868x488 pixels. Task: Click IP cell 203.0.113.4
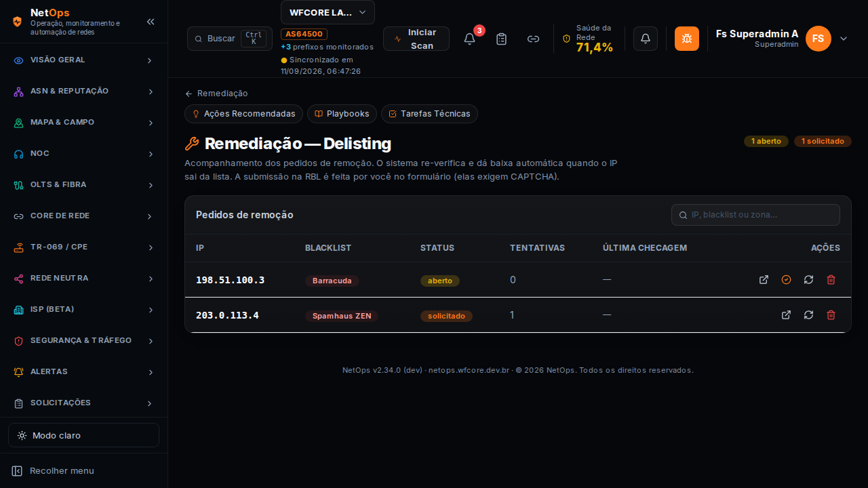pyautogui.click(x=227, y=315)
